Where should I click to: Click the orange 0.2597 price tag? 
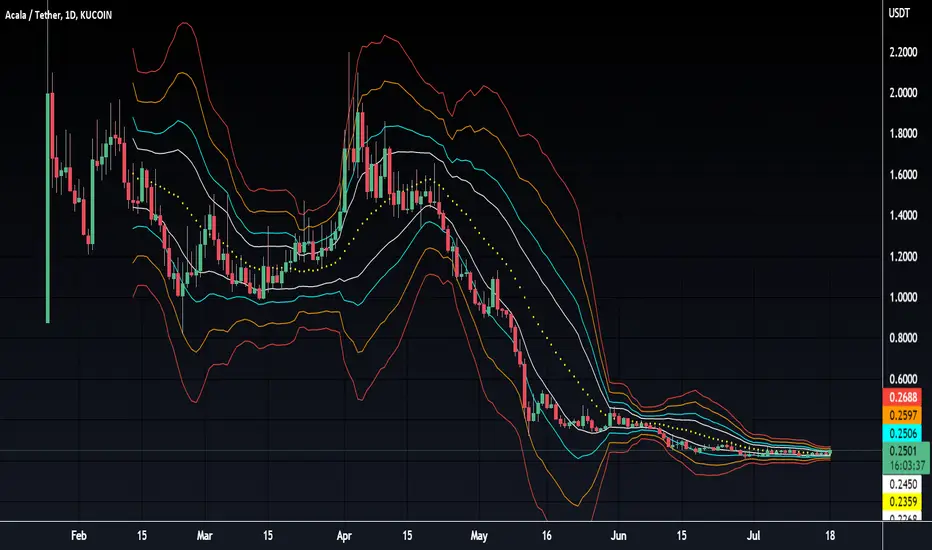[x=902, y=415]
